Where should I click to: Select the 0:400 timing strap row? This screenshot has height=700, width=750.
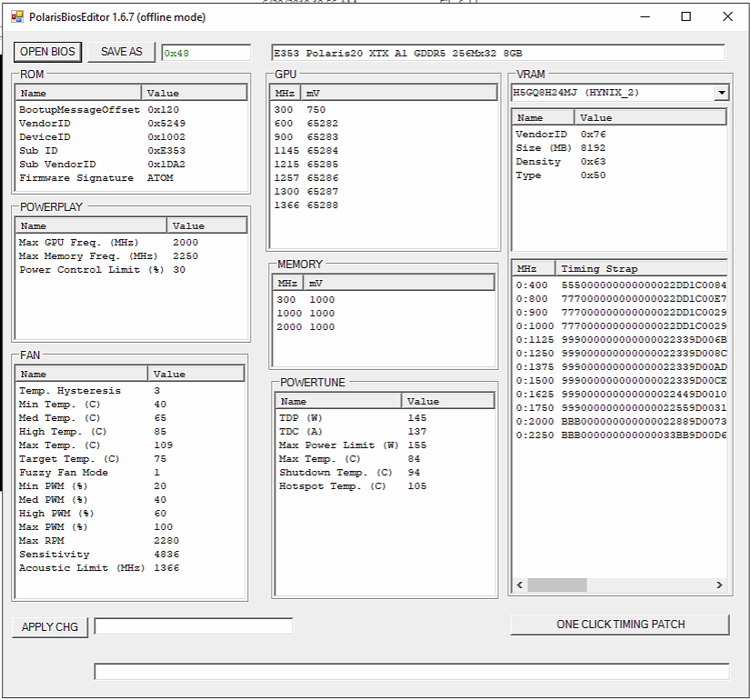[x=620, y=285]
